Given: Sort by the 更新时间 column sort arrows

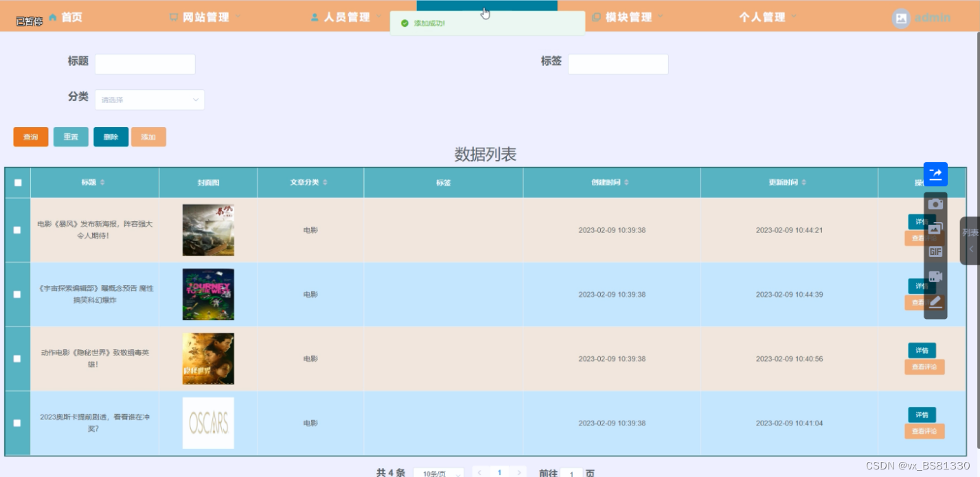Looking at the screenshot, I should click(804, 182).
